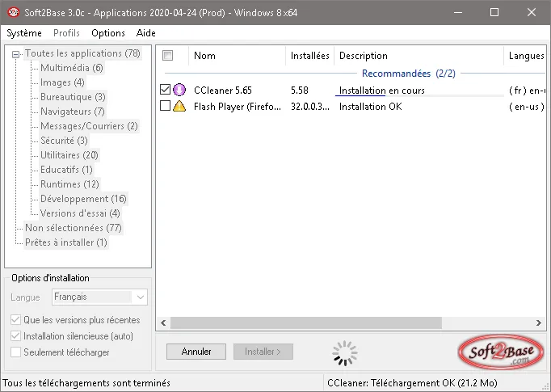
Task: Toggle the select-all checkbox in header
Action: click(x=167, y=56)
